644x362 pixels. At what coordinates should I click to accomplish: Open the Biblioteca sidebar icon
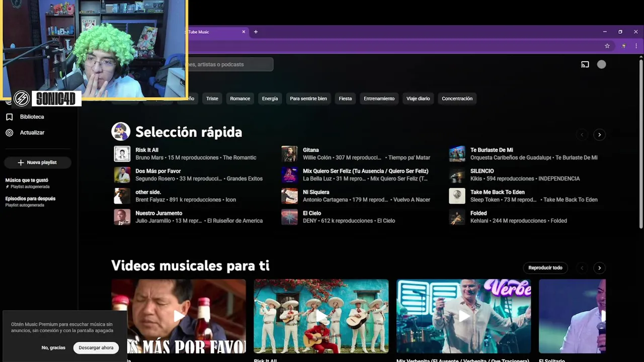pyautogui.click(x=9, y=117)
